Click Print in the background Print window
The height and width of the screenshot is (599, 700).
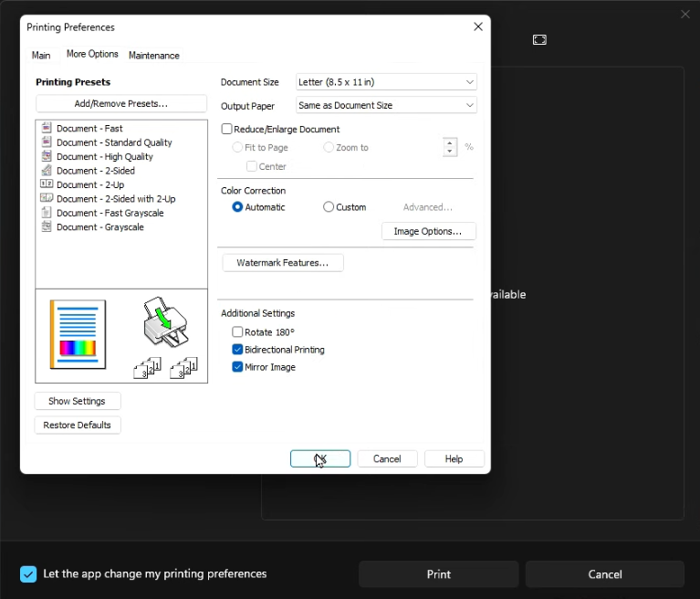point(438,574)
